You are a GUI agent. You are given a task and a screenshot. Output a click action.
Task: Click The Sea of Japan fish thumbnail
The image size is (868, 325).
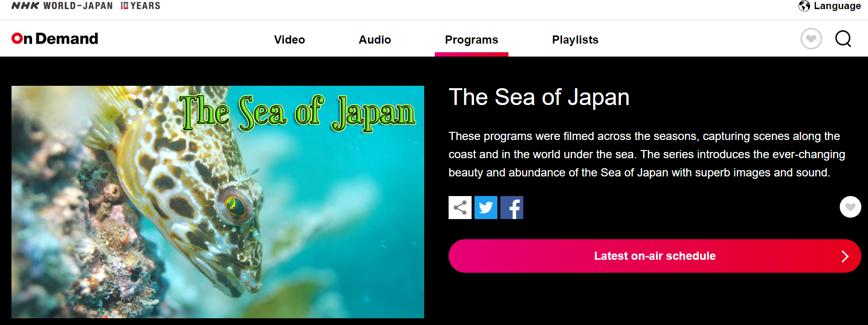218,202
